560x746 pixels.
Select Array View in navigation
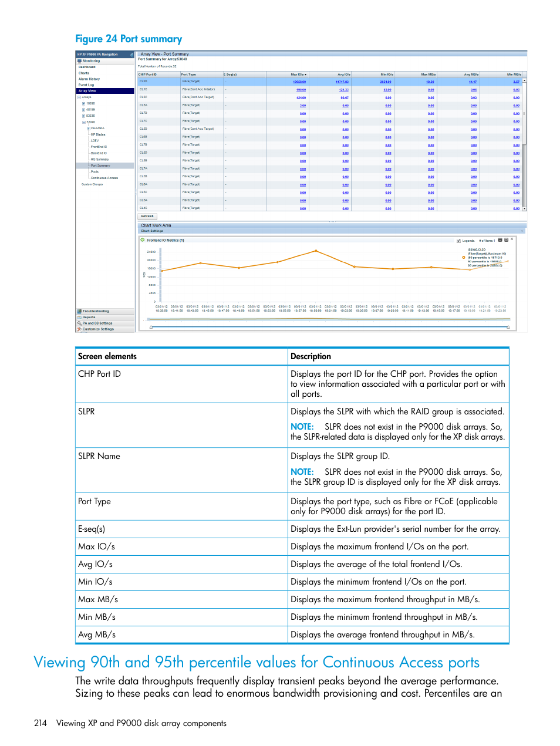click(x=105, y=91)
